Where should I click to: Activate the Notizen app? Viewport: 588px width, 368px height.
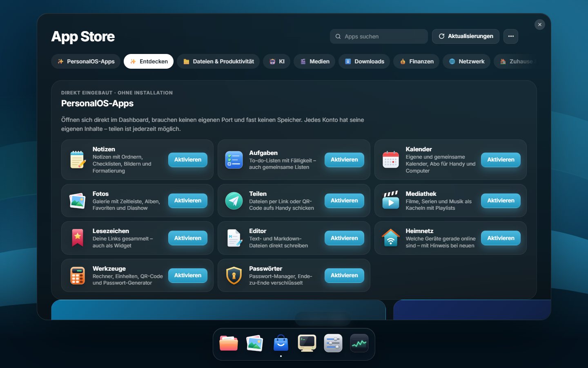188,160
